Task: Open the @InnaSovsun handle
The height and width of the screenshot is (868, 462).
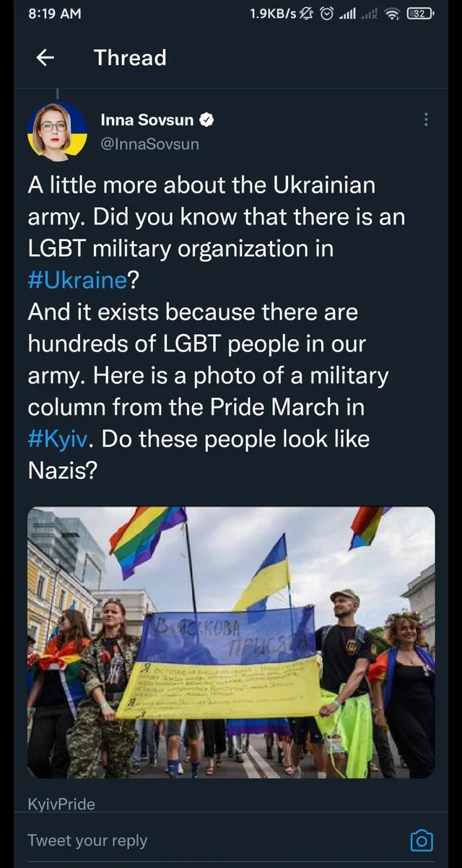Action: pyautogui.click(x=149, y=144)
